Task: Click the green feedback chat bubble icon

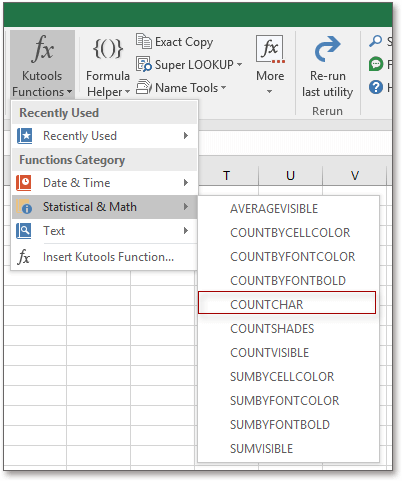Action: 376,64
